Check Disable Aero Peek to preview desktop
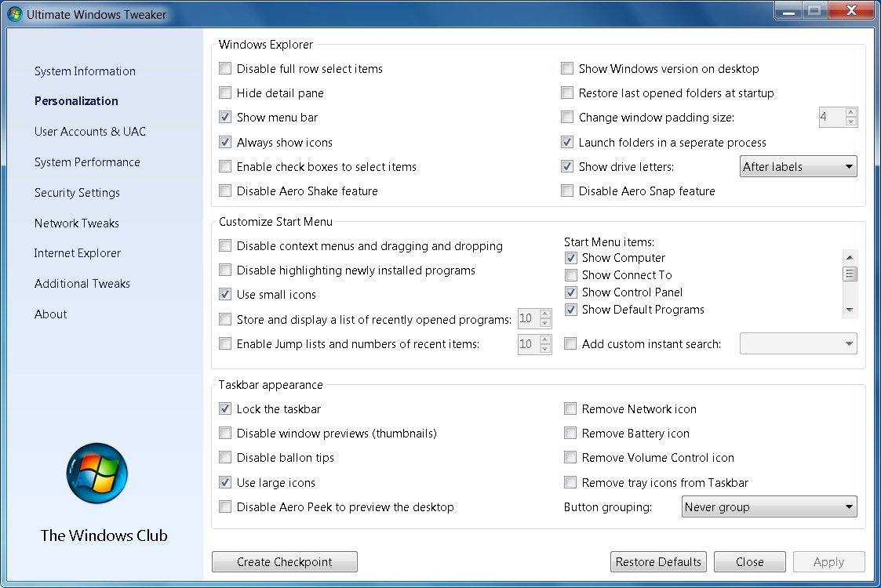Image resolution: width=881 pixels, height=588 pixels. tap(224, 506)
